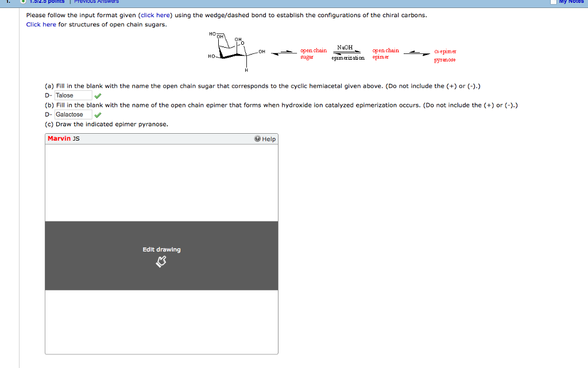
Task: Click the hand cursor icon under Edit drawing
Action: pyautogui.click(x=161, y=260)
